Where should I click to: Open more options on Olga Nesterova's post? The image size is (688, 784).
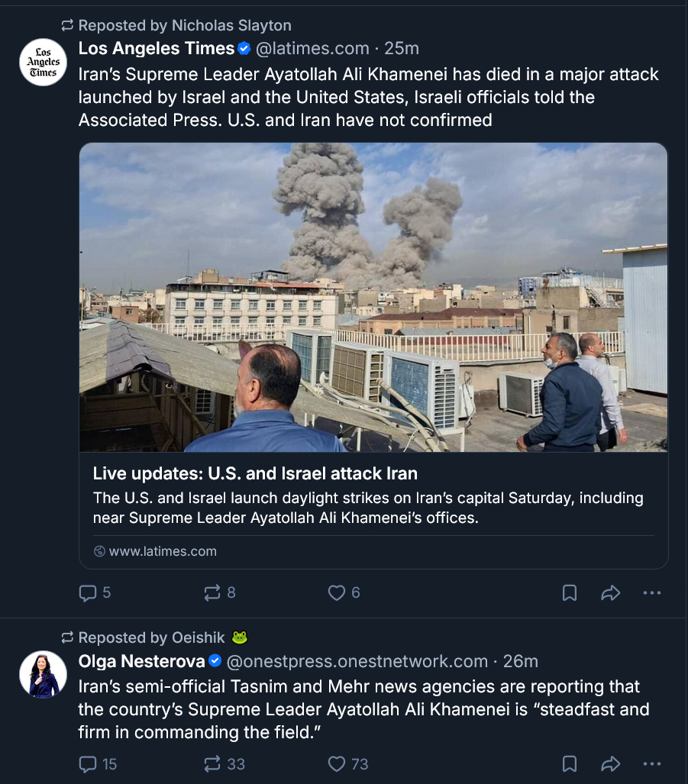(x=651, y=763)
